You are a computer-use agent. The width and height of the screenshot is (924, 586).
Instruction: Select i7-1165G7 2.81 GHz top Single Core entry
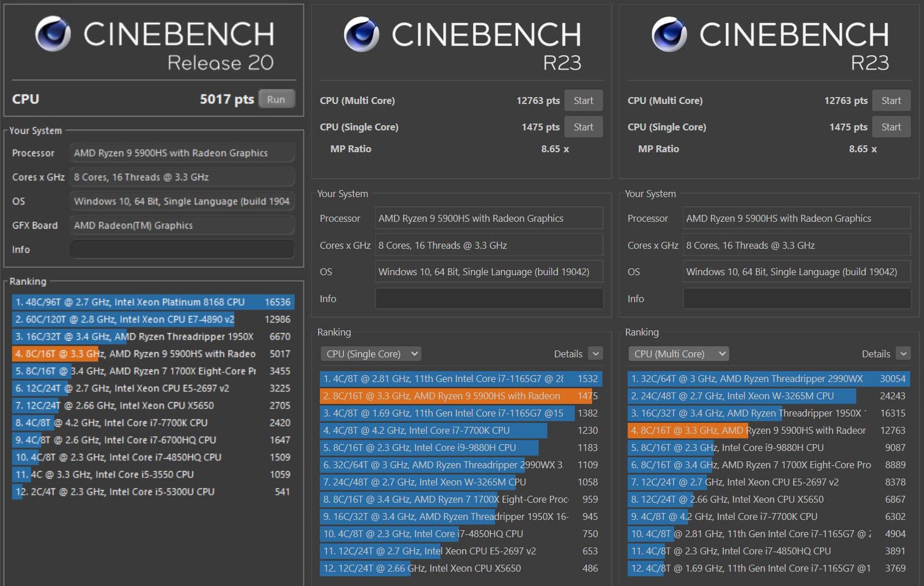coord(461,379)
